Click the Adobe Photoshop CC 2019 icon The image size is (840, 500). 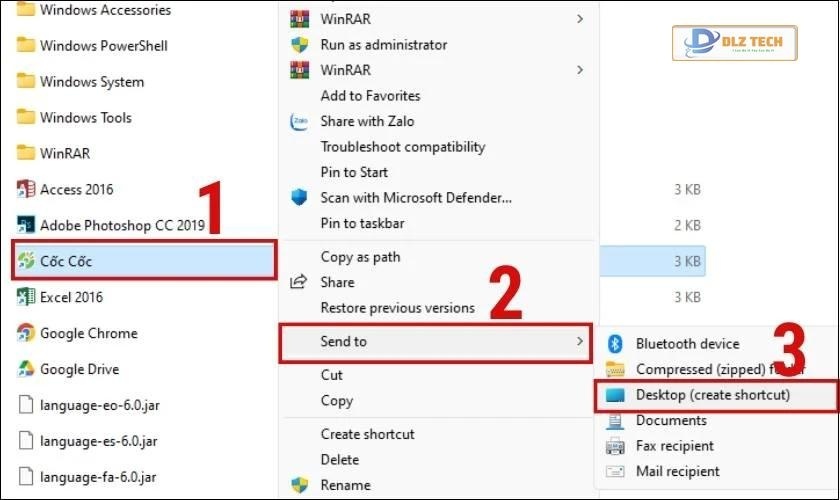tap(26, 225)
